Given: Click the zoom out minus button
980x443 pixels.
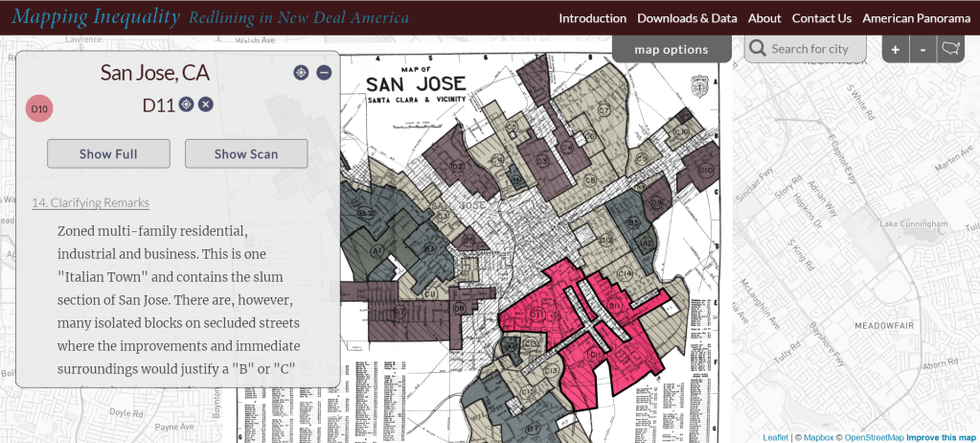Looking at the screenshot, I should pos(923,50).
